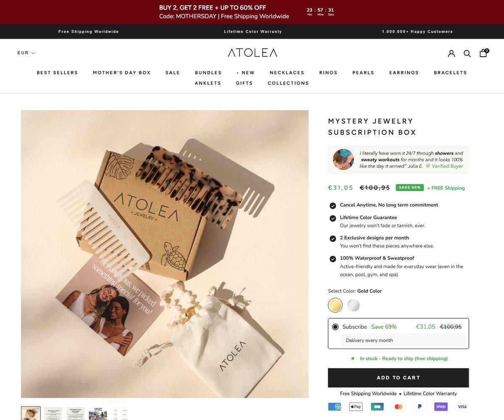Select the Subscribe radio option

pos(335,327)
